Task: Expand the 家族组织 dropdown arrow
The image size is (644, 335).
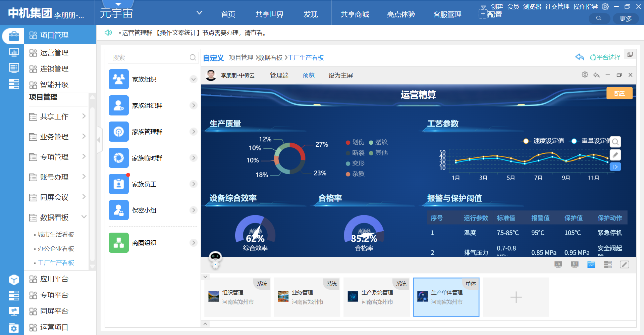Action: pos(193,80)
